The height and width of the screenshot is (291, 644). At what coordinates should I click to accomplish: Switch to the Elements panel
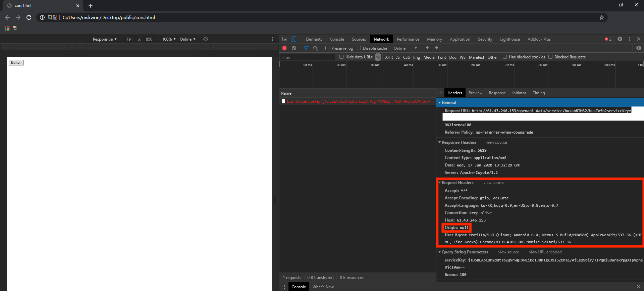click(314, 39)
